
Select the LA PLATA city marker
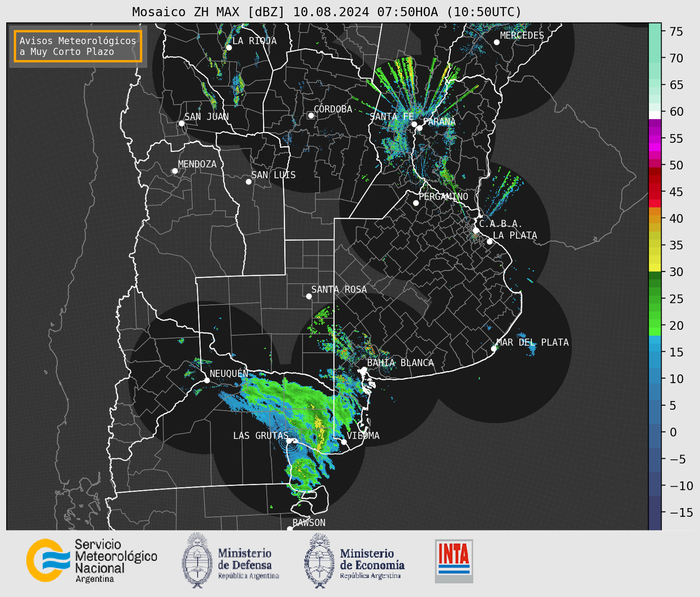(490, 242)
